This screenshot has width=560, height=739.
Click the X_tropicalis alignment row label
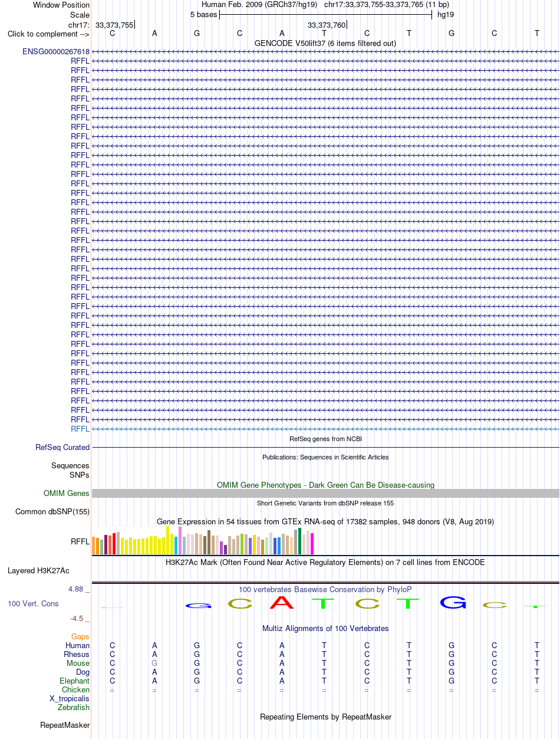coord(70,699)
